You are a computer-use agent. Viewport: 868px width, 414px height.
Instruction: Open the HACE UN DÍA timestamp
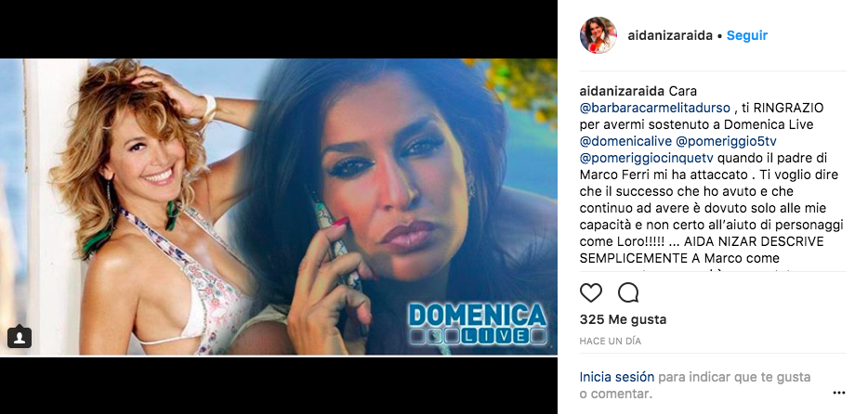point(610,341)
